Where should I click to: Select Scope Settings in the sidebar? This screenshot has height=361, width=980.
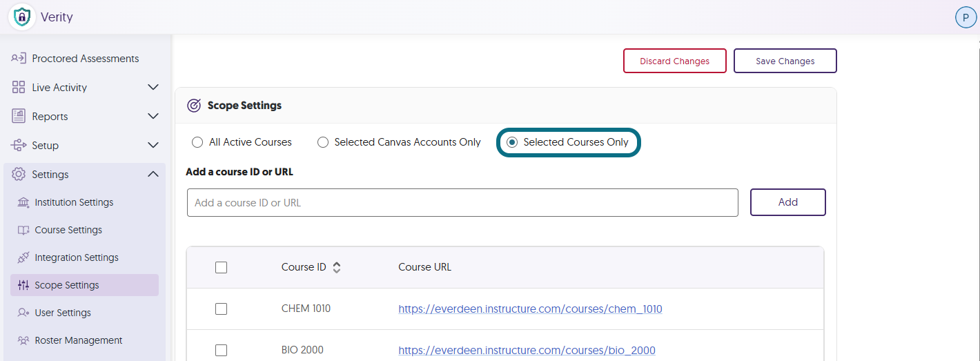[84, 285]
